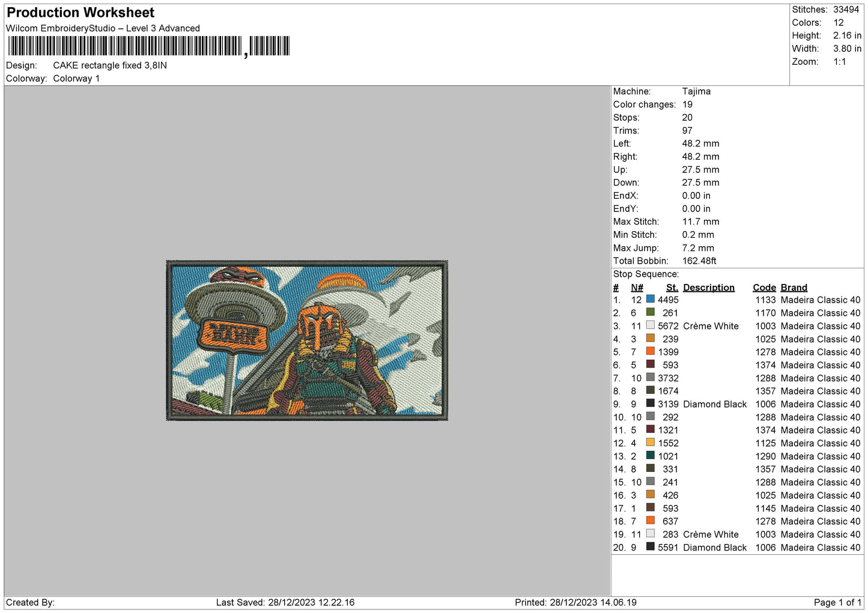Screen dimensions: 868x613
Task: Pick the yellow swatch for stop 12
Action: point(650,442)
